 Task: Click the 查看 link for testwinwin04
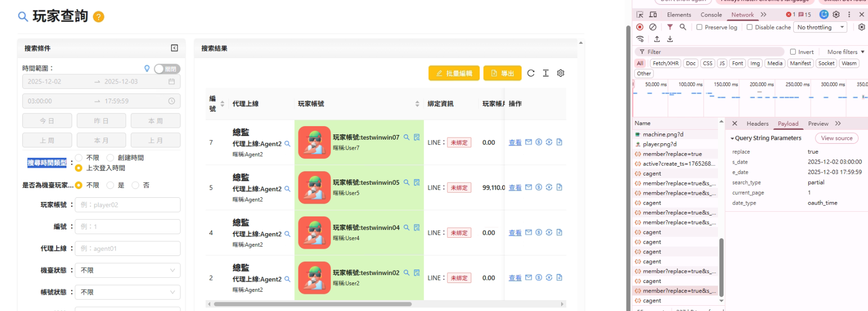pos(515,233)
